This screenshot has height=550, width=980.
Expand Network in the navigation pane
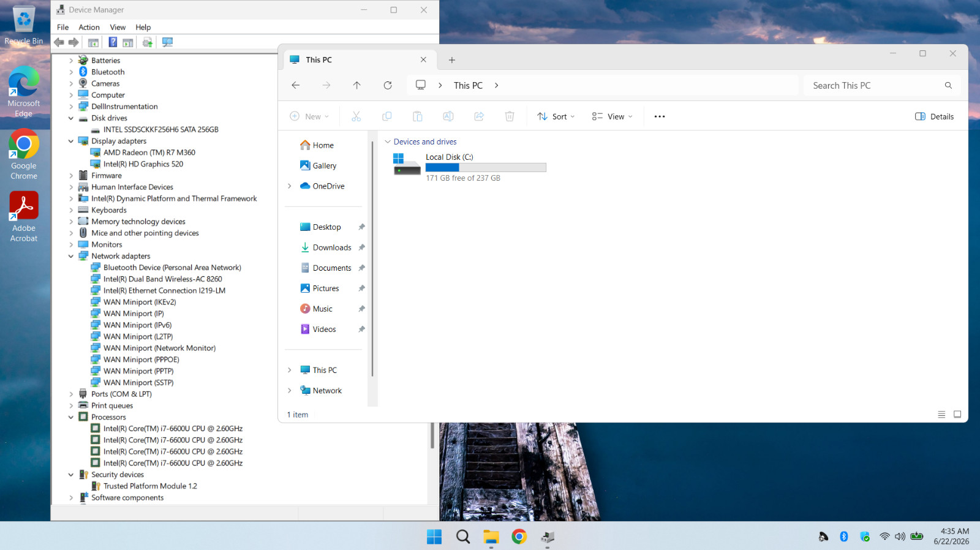pyautogui.click(x=290, y=391)
